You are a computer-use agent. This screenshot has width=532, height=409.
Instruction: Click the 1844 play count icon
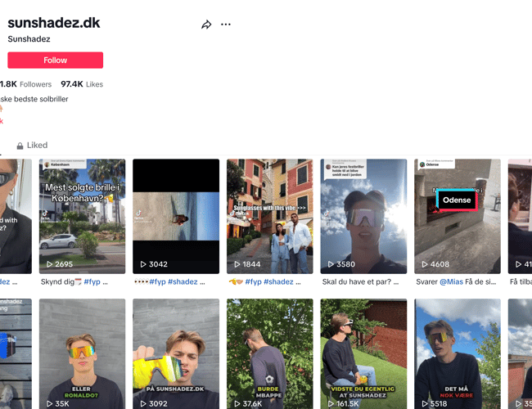[237, 264]
